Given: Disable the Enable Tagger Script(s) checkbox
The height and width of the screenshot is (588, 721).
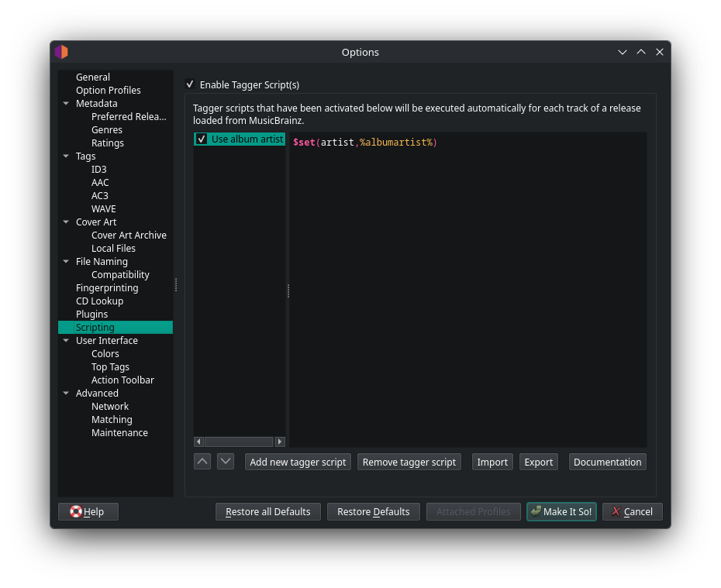Looking at the screenshot, I should (190, 84).
